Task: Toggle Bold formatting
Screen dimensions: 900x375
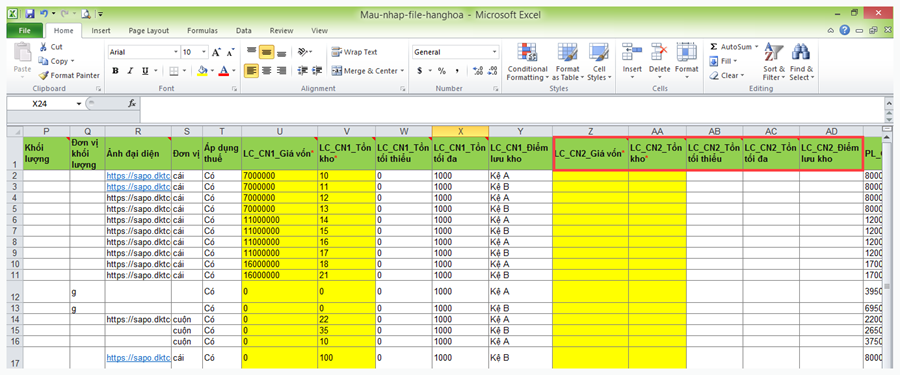Action: tap(115, 71)
